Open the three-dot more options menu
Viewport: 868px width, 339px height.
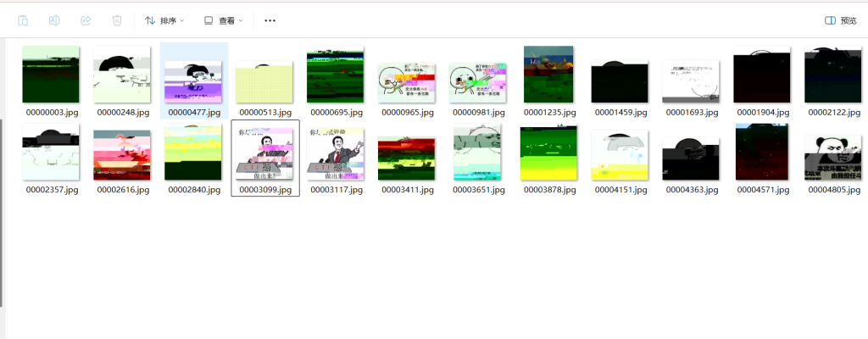pos(270,20)
